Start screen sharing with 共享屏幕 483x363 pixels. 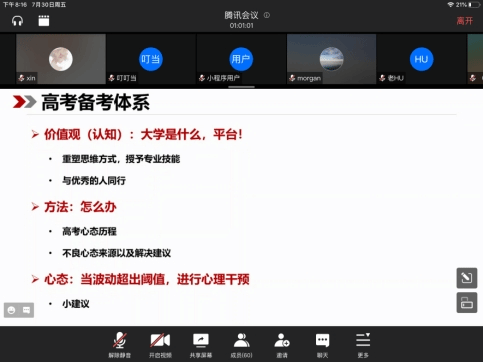(201, 345)
